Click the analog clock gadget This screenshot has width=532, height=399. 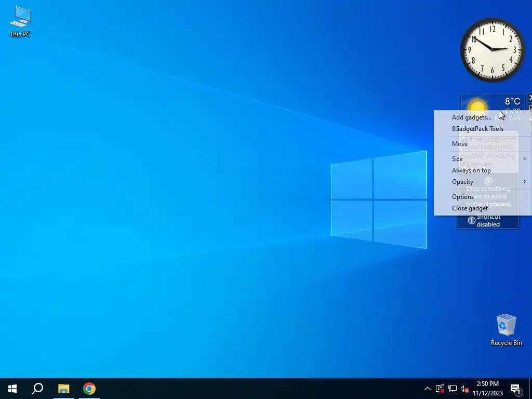point(493,49)
